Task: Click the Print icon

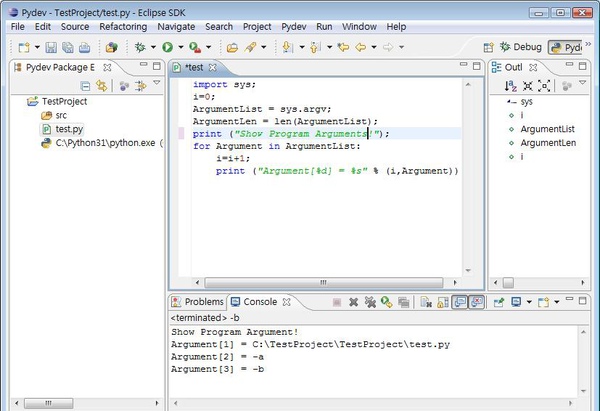Action: [85, 47]
